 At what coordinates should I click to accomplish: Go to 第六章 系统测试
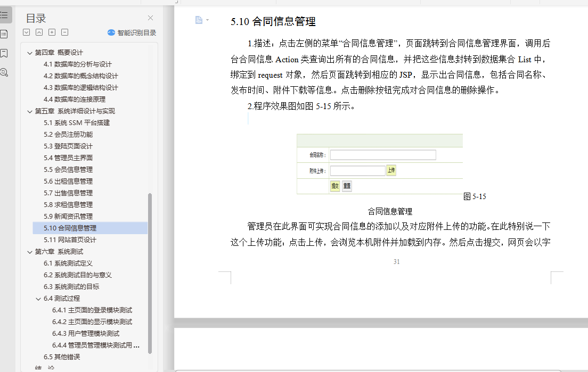coord(59,251)
